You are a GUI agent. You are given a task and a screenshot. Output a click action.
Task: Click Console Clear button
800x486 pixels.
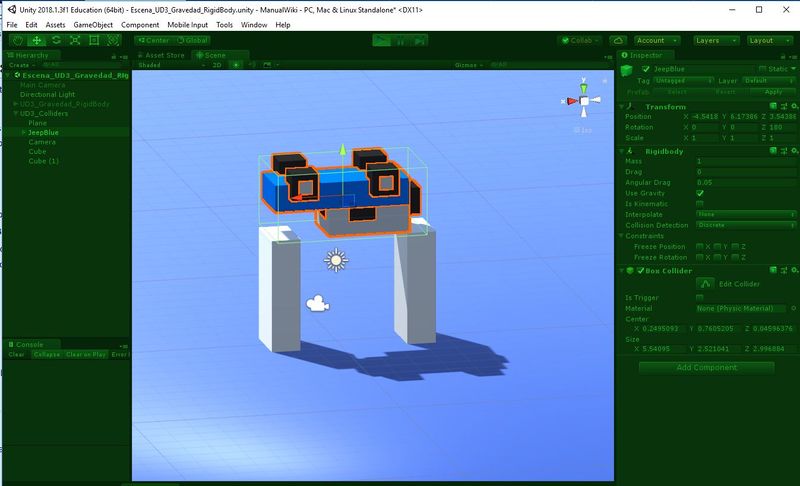click(16, 354)
